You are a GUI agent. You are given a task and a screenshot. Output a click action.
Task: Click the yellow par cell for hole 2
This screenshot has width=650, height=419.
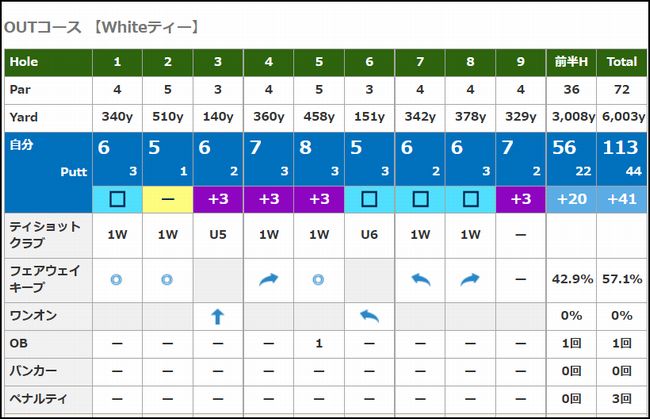tap(167, 198)
